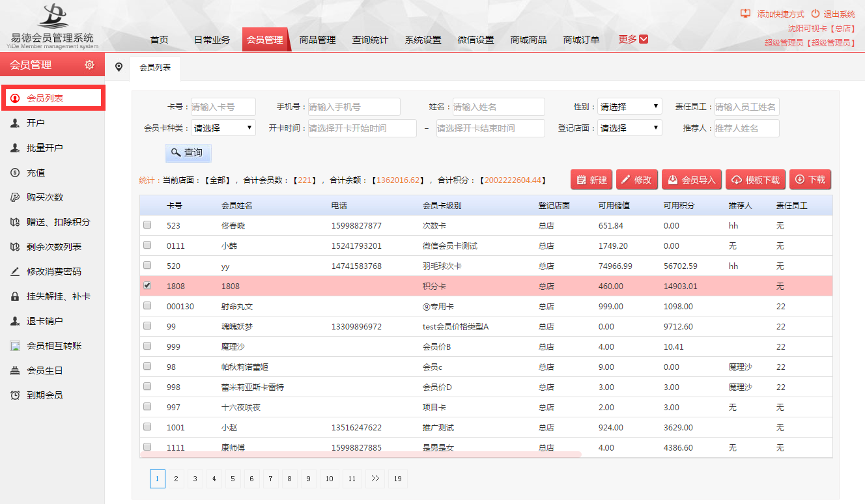Click the 开户 person icon in sidebar
Screen dimensions: 865x504
coord(15,123)
